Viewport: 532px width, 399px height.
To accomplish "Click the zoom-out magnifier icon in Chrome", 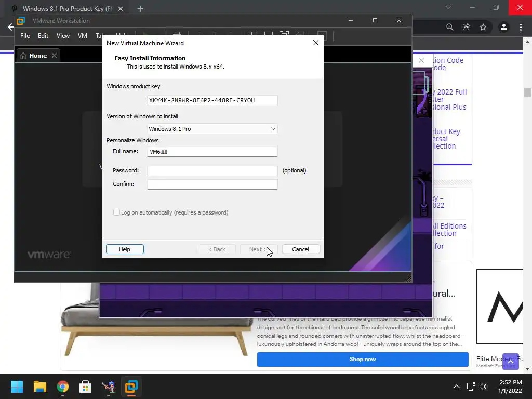I will coord(450,27).
